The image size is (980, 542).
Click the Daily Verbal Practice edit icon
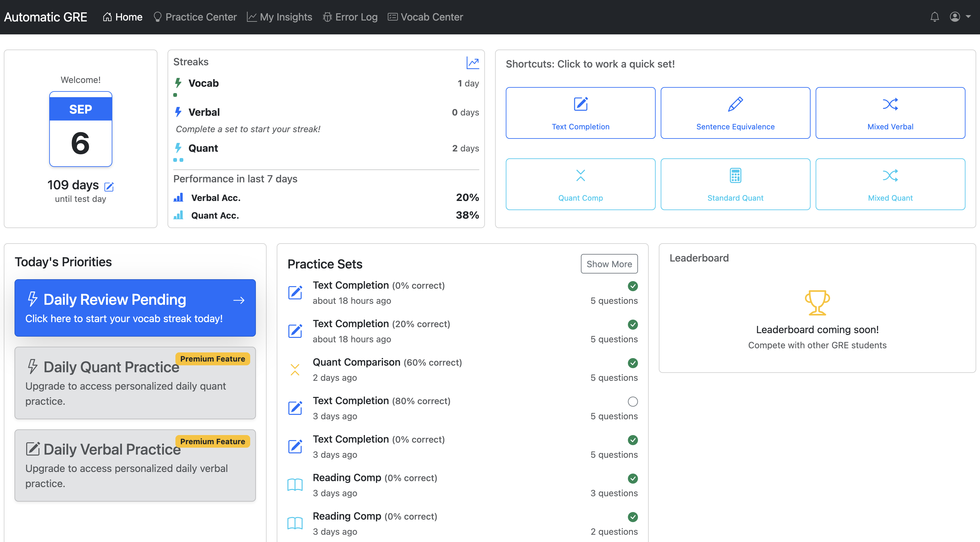[x=33, y=448]
